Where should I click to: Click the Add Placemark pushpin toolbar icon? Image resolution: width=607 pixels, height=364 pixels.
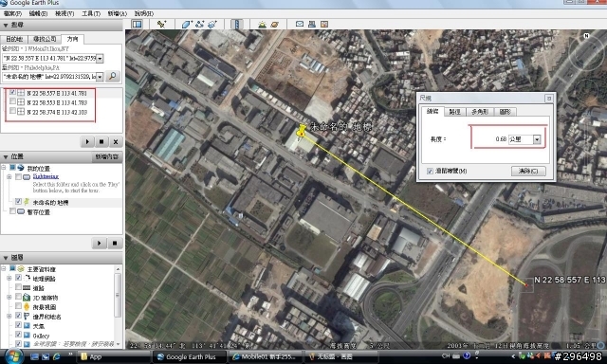[x=161, y=24]
